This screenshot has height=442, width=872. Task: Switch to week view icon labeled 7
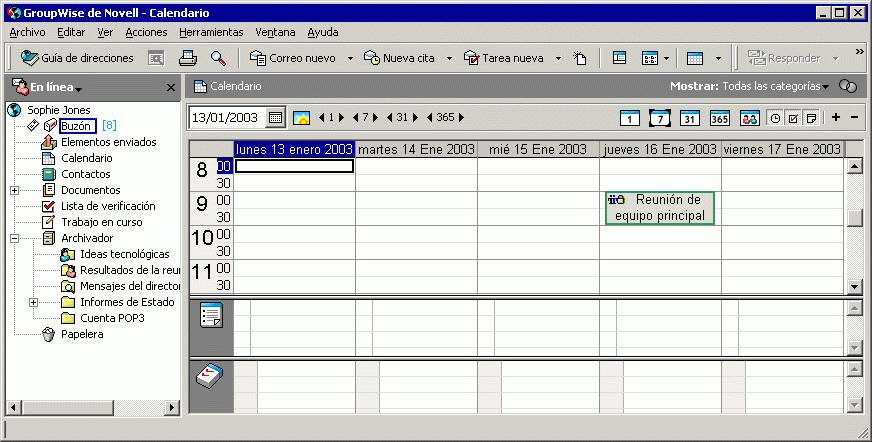click(x=660, y=118)
